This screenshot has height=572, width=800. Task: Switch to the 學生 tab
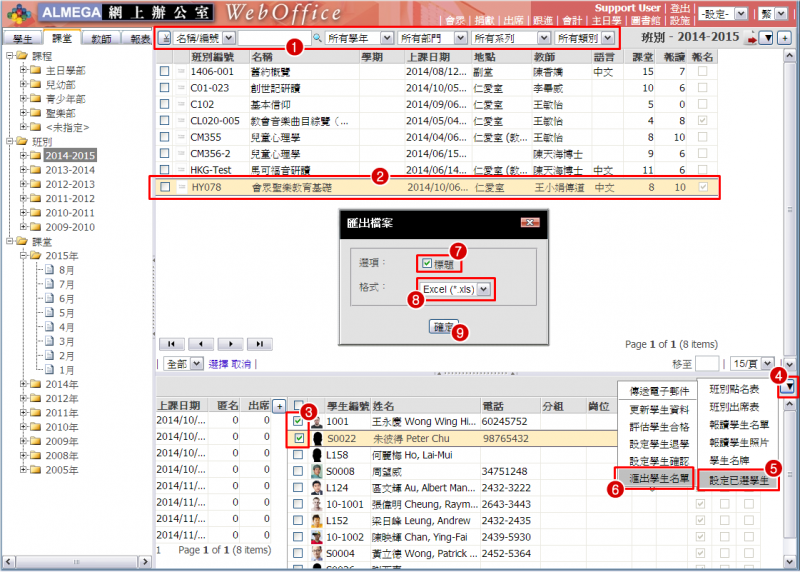pos(21,38)
